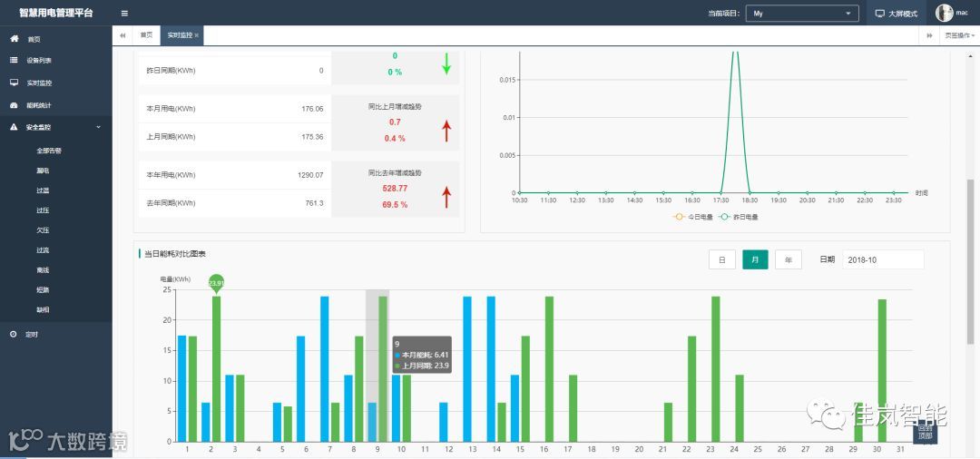
Task: Click the 实时监控 monitor icon in sidebar
Action: [x=14, y=83]
